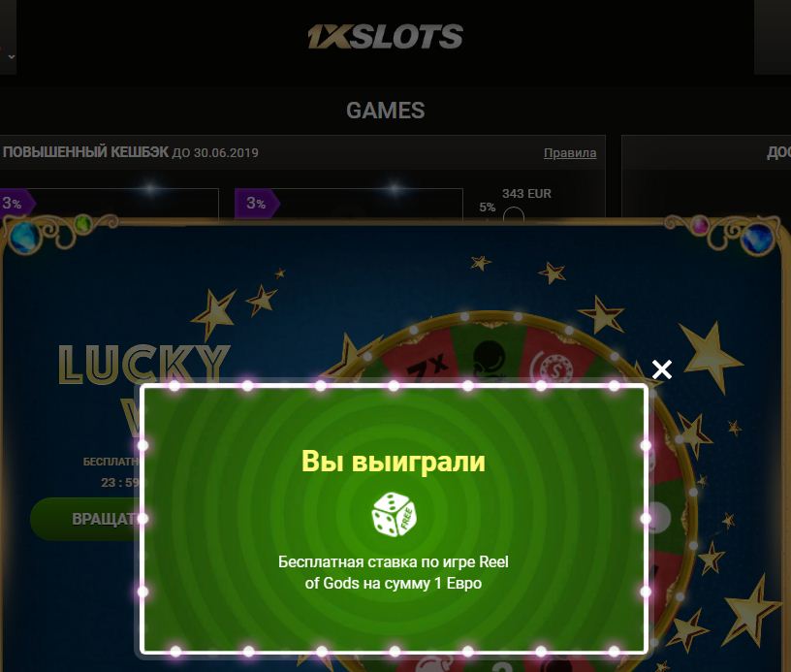Screen dimensions: 791x672
Task: Click the 343 EUR cashback amount
Action: [x=526, y=194]
